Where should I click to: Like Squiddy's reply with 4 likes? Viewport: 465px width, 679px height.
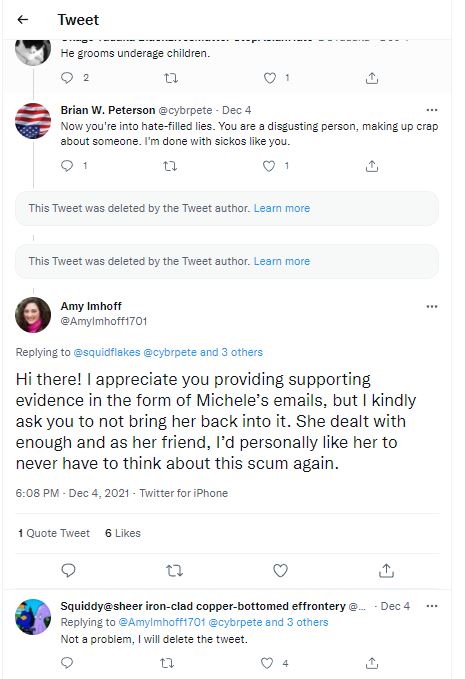[267, 663]
